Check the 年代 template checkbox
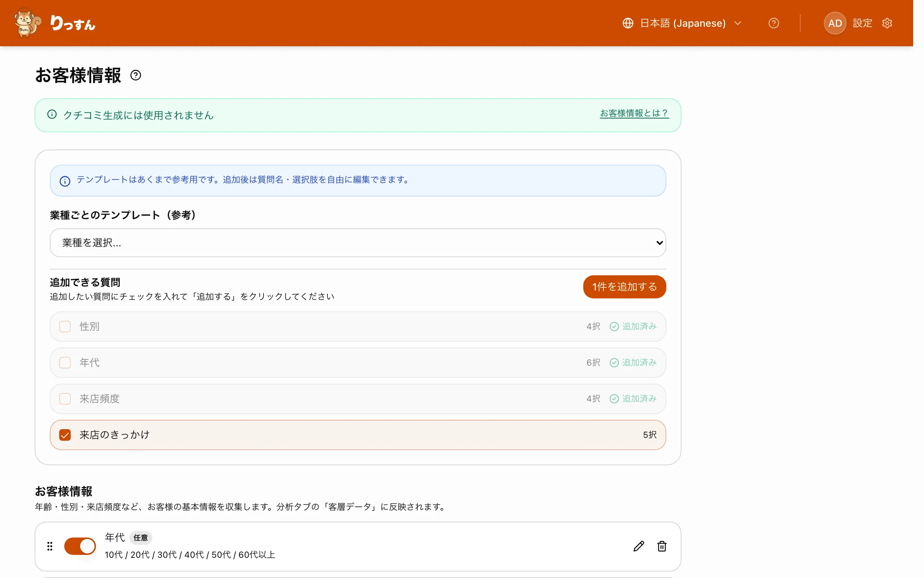 (x=65, y=362)
